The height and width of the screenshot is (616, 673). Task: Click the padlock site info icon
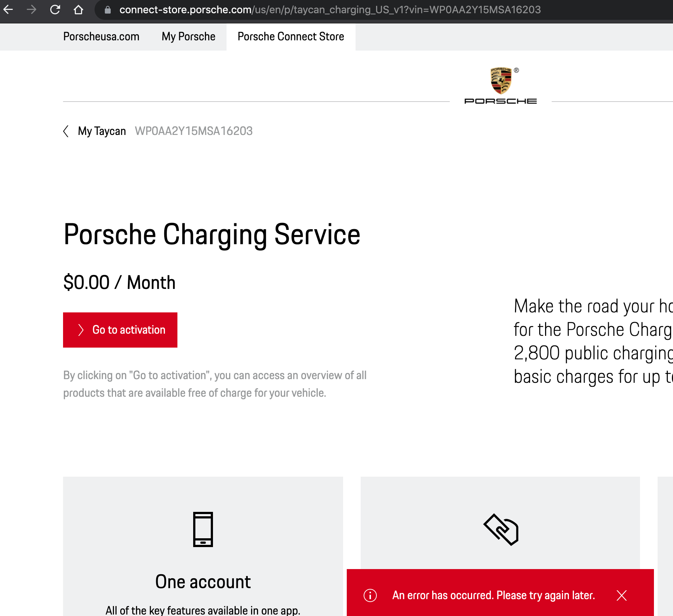pyautogui.click(x=108, y=10)
